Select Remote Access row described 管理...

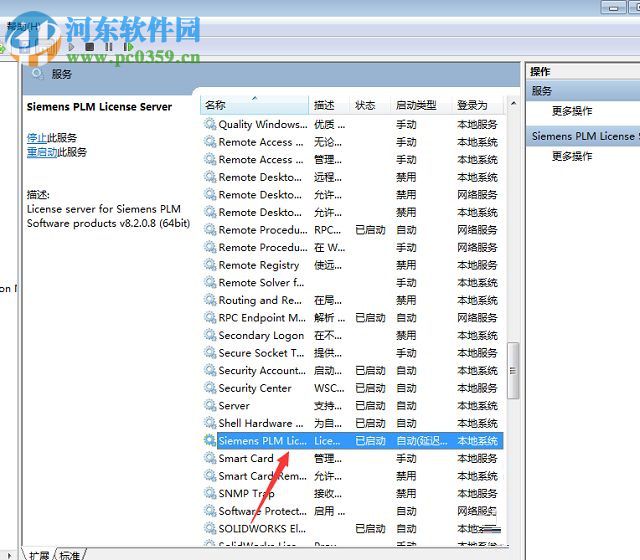[353, 159]
